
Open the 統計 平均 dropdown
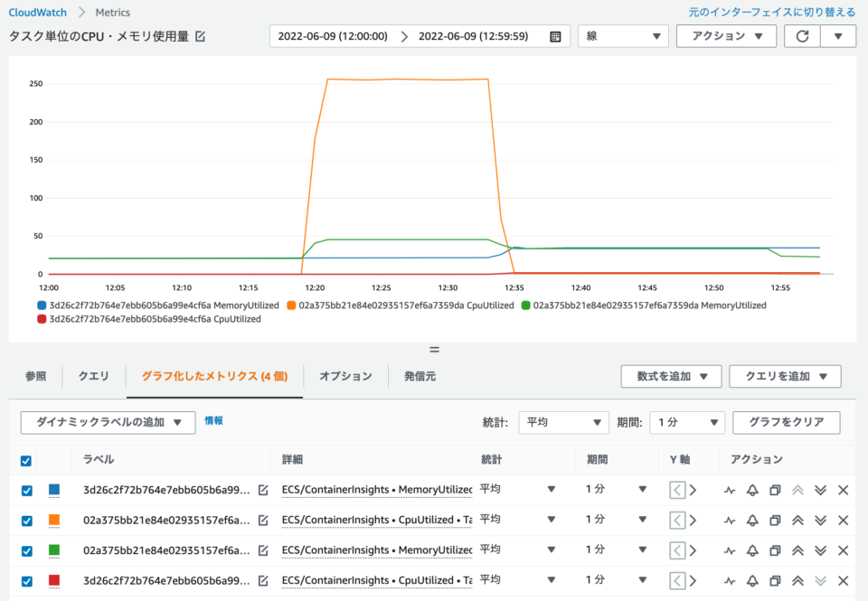[x=563, y=422]
